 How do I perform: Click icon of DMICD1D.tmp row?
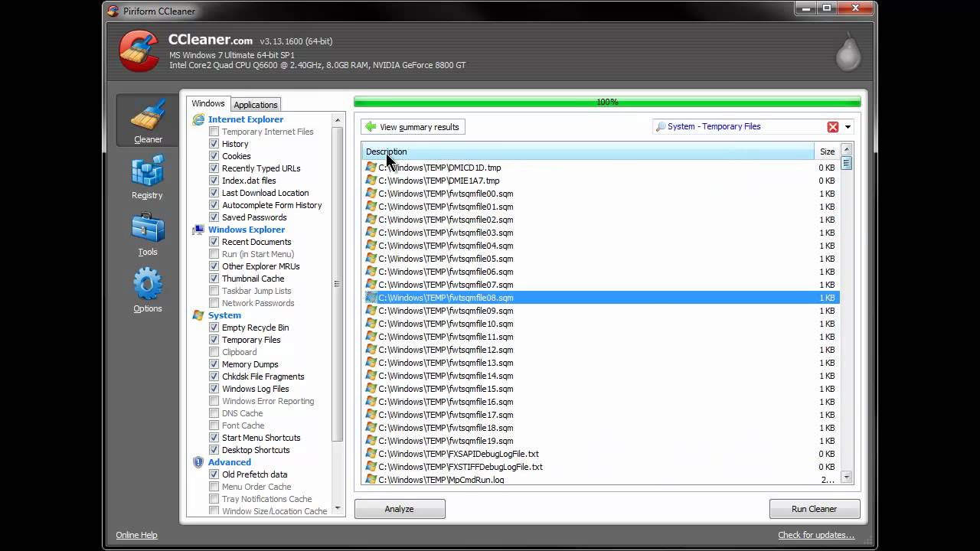click(x=371, y=168)
